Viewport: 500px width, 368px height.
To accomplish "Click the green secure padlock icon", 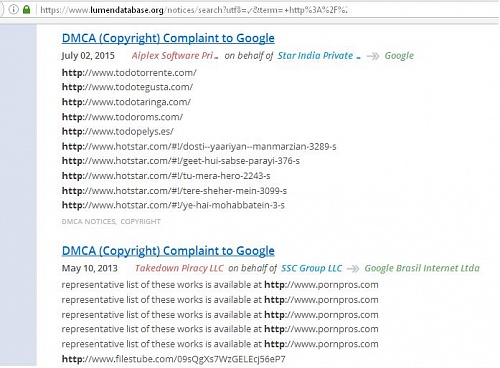I will tap(26, 10).
